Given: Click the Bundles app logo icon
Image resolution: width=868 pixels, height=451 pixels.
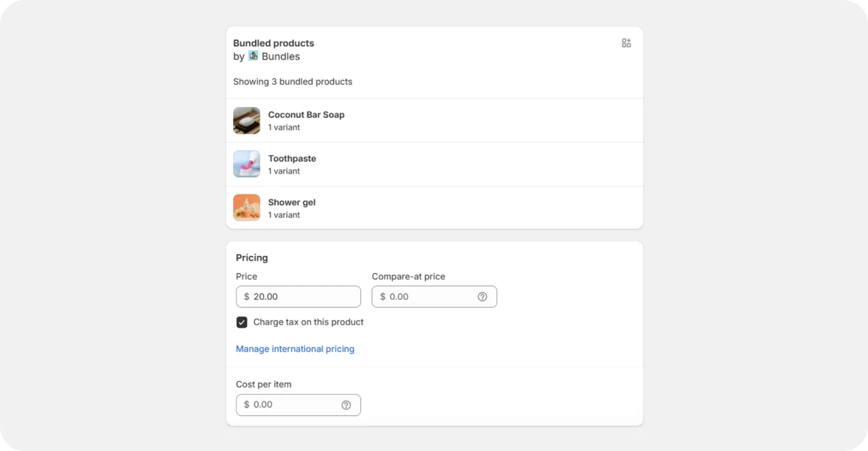Looking at the screenshot, I should [253, 56].
